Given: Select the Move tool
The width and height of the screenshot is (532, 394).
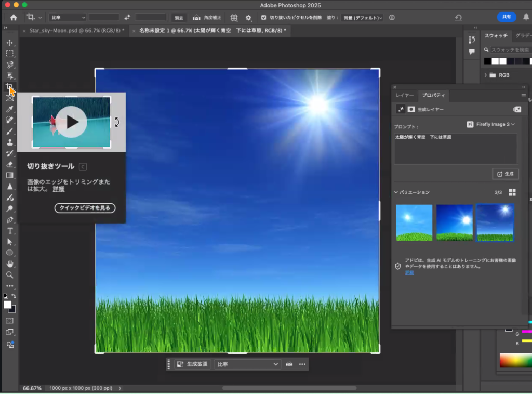Looking at the screenshot, I should pyautogui.click(x=9, y=42).
